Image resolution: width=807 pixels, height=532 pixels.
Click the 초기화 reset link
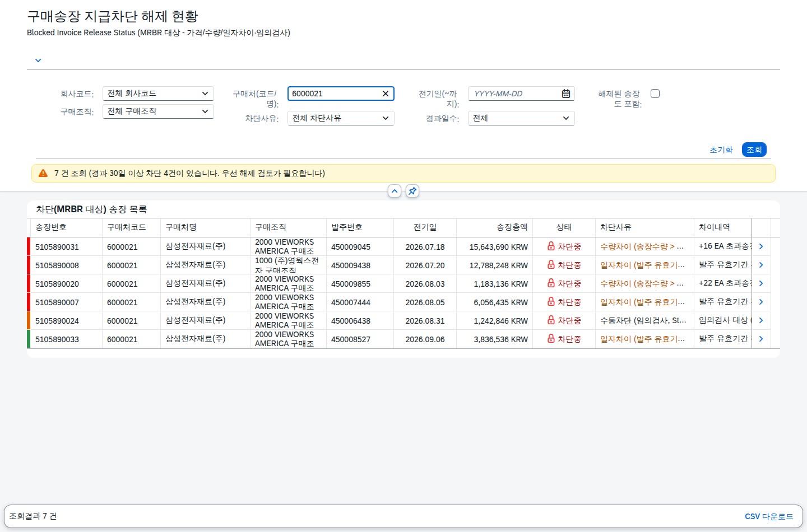pyautogui.click(x=721, y=150)
